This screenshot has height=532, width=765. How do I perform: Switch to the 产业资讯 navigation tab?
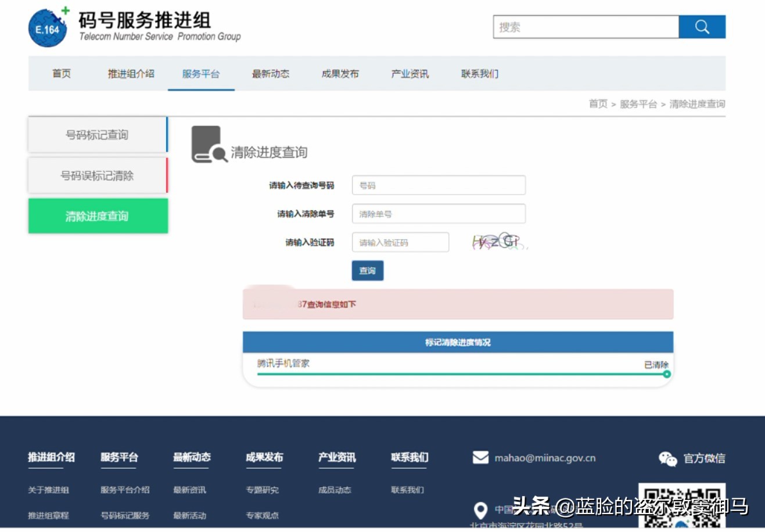410,73
